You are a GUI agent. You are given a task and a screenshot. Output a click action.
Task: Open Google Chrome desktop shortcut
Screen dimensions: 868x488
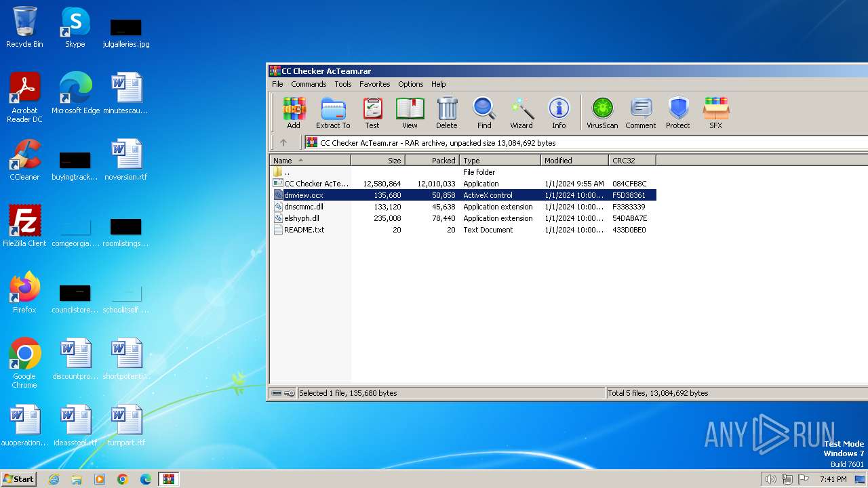click(24, 363)
